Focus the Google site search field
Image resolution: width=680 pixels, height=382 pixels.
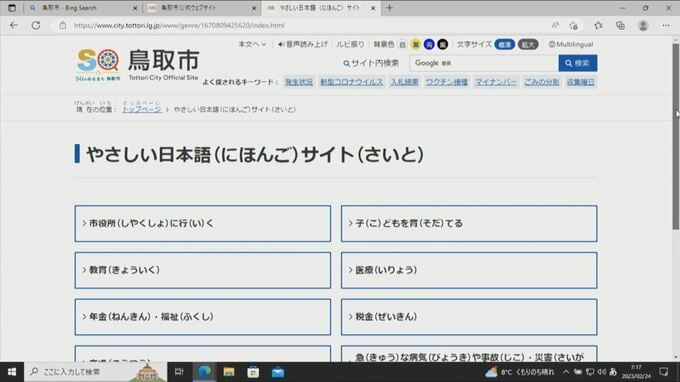click(x=484, y=63)
